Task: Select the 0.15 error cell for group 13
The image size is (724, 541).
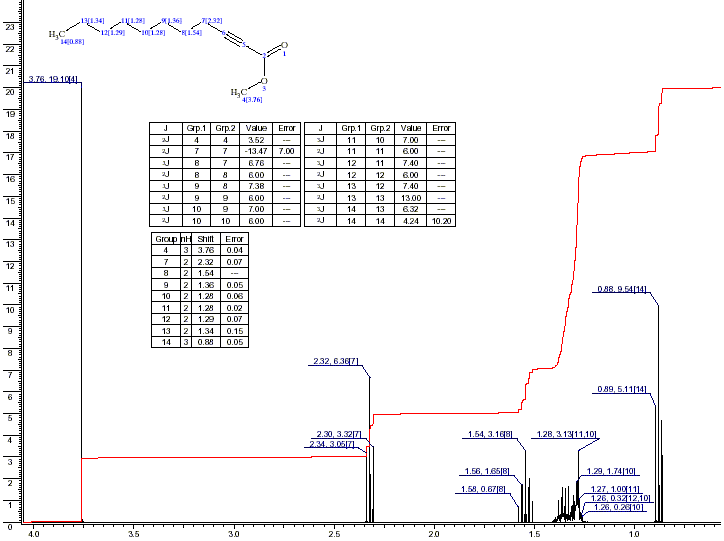Action: pyautogui.click(x=235, y=331)
